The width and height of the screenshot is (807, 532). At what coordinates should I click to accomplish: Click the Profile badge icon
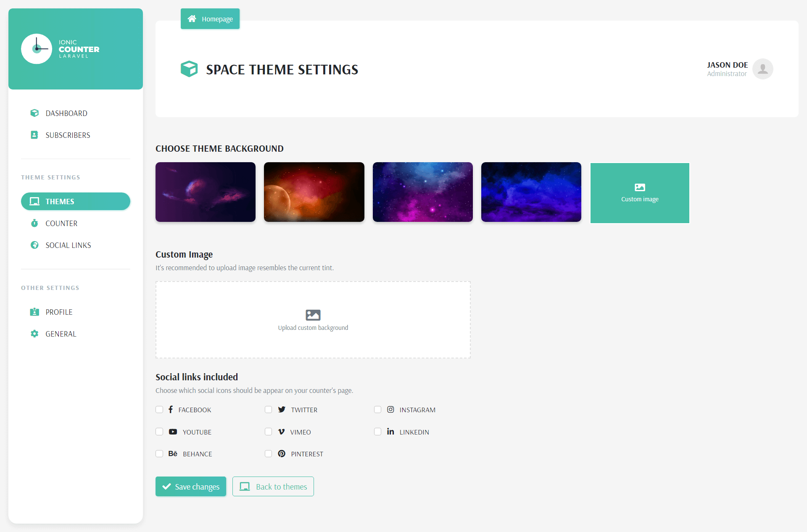(x=34, y=312)
